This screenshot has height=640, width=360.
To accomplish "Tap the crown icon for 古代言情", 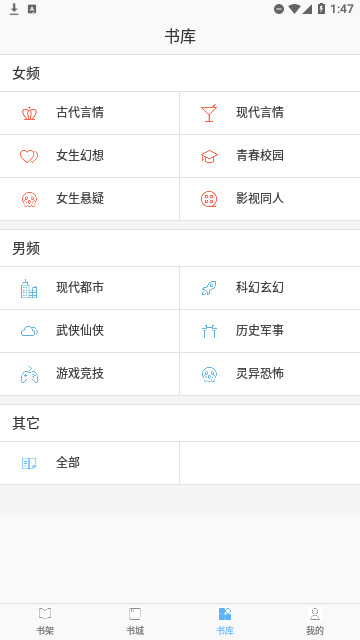I will [x=29, y=113].
